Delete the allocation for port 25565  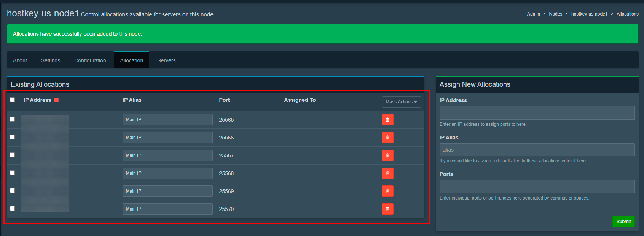[x=387, y=120]
